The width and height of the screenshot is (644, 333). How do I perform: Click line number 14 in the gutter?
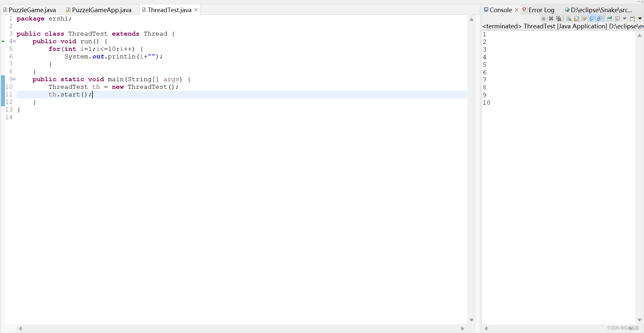coord(9,117)
